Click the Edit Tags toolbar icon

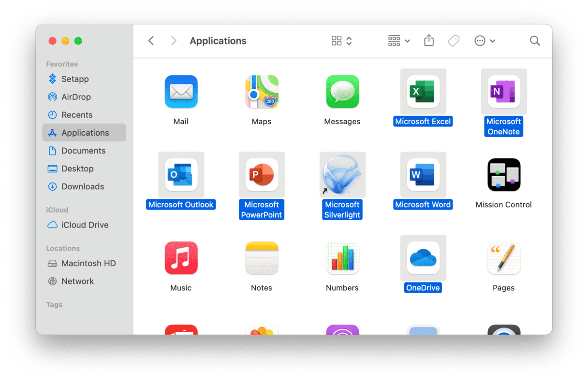(453, 41)
